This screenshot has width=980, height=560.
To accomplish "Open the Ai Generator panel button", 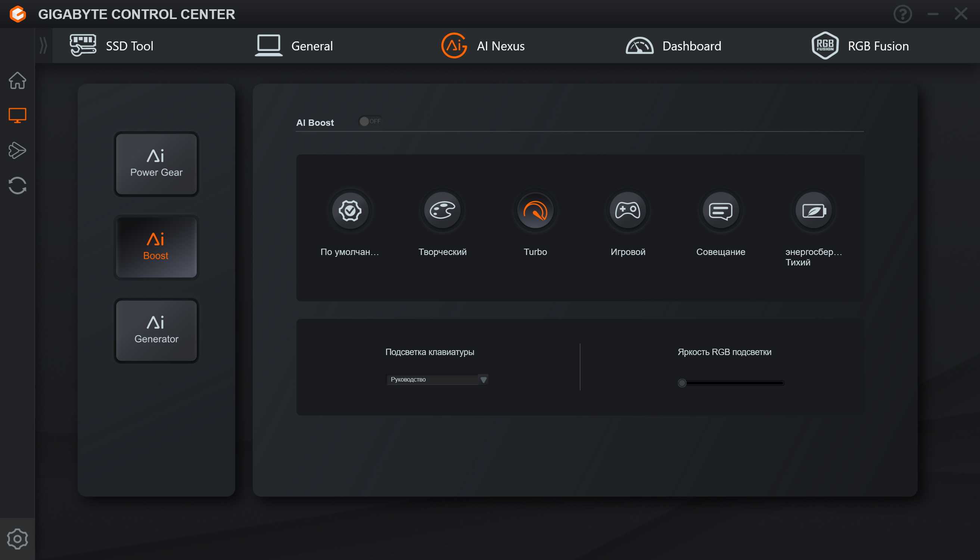I will [x=156, y=330].
